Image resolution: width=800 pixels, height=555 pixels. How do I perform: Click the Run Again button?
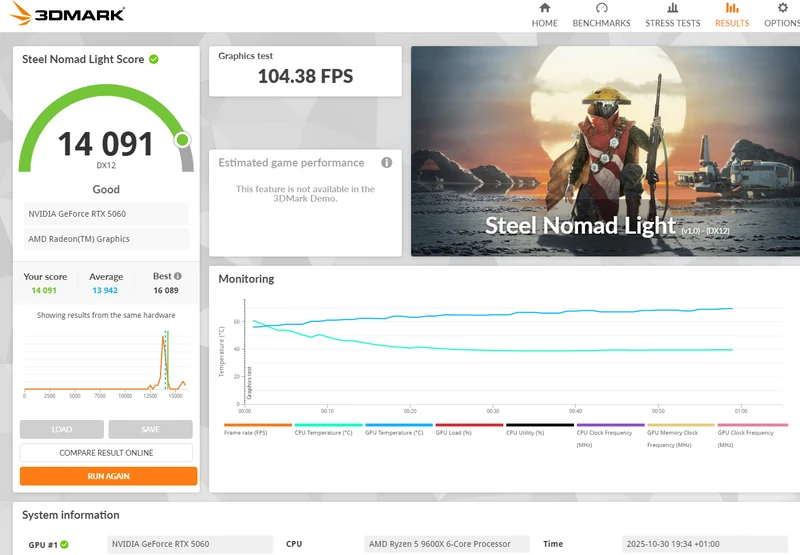pos(108,476)
